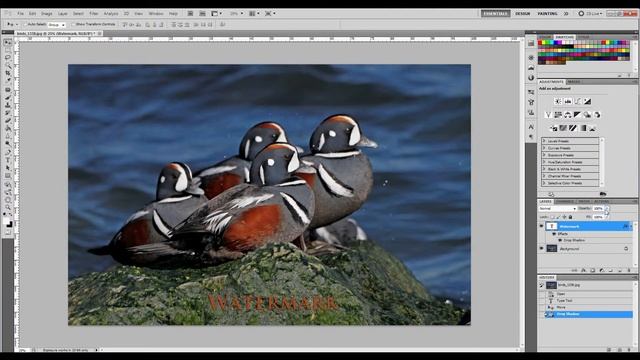Open the Layer menu

62,13
